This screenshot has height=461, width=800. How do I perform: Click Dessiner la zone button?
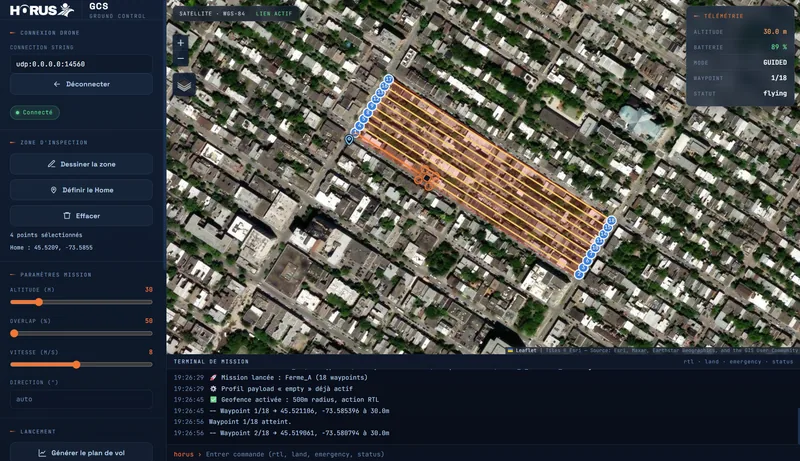81,164
